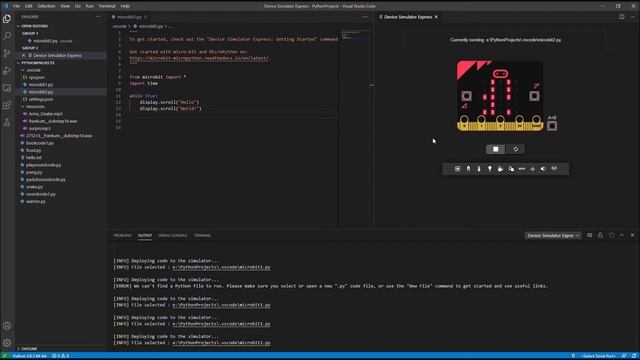This screenshot has width=640, height=360.
Task: Open more actions for the simulator editor group
Action: 632,17
